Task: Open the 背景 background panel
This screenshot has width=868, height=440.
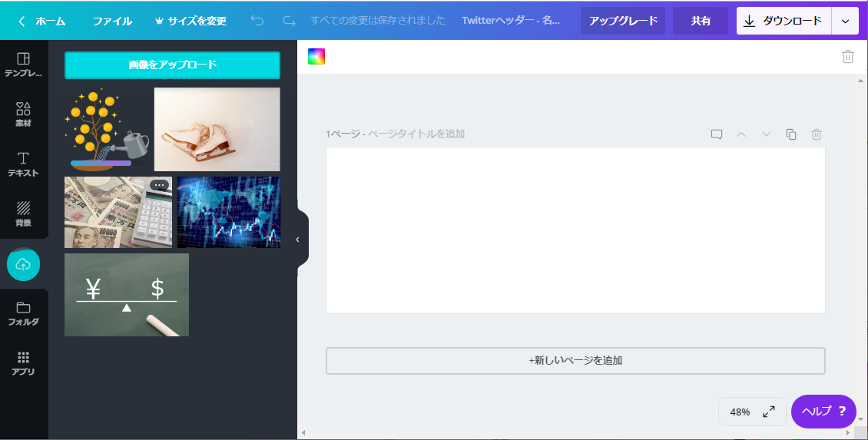Action: [x=24, y=214]
